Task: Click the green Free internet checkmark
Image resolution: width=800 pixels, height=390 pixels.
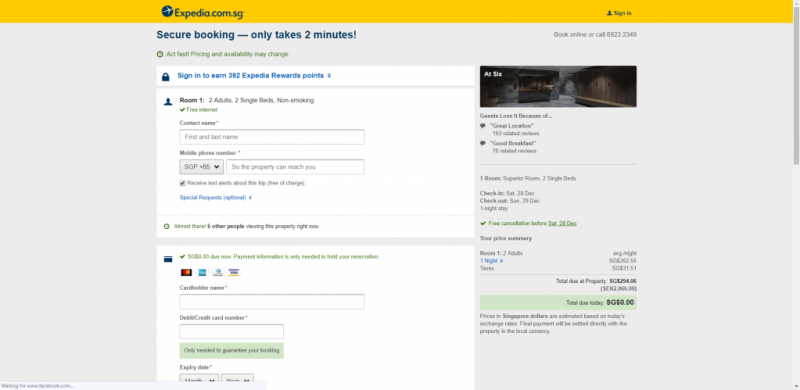Action: click(182, 110)
